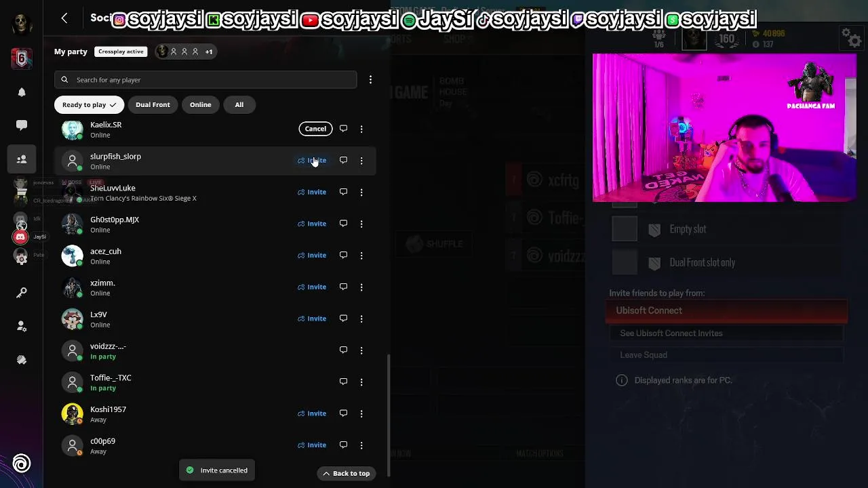Screen dimensions: 868x488
Task: Open chat with Kaelix.SR
Action: click(343, 129)
